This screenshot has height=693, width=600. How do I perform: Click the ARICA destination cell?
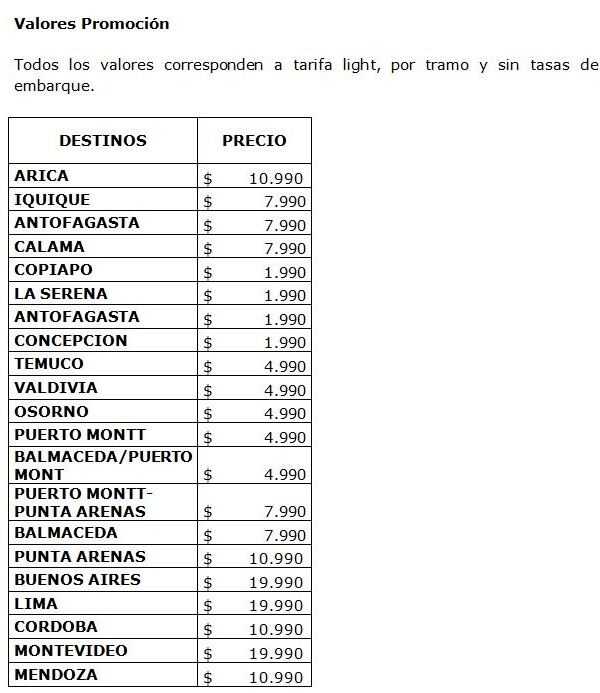click(x=103, y=175)
